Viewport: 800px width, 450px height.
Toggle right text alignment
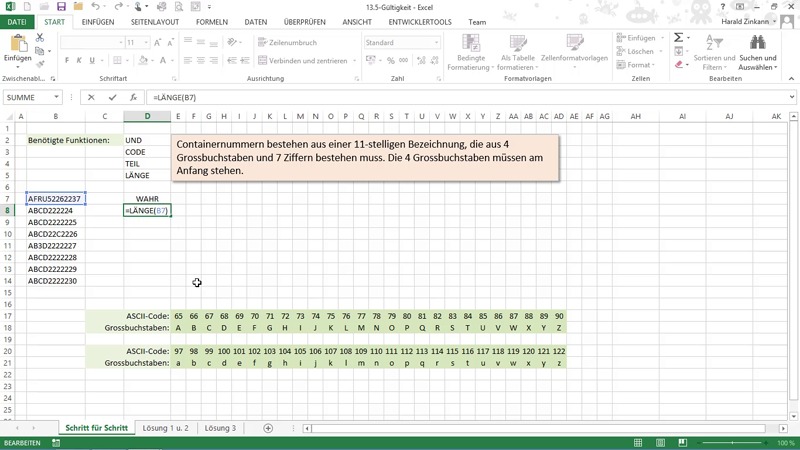[x=213, y=60]
